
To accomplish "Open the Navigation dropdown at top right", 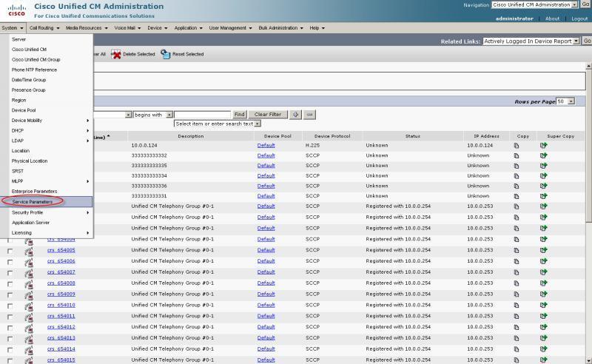I will tap(534, 5).
